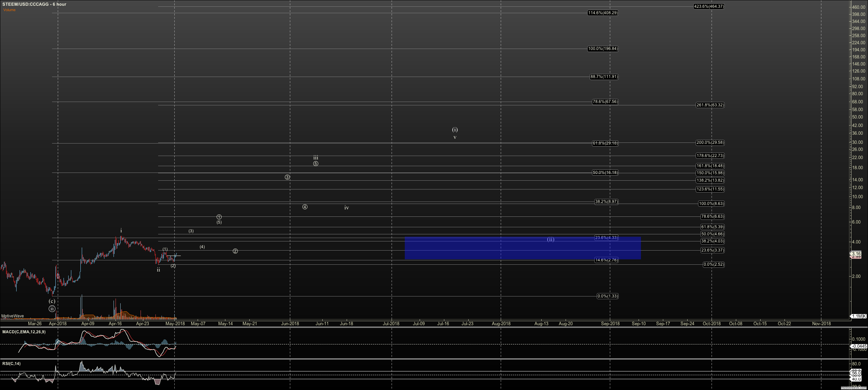Click the circled 5 wave marker
This screenshot has width=868, height=390.
point(316,164)
